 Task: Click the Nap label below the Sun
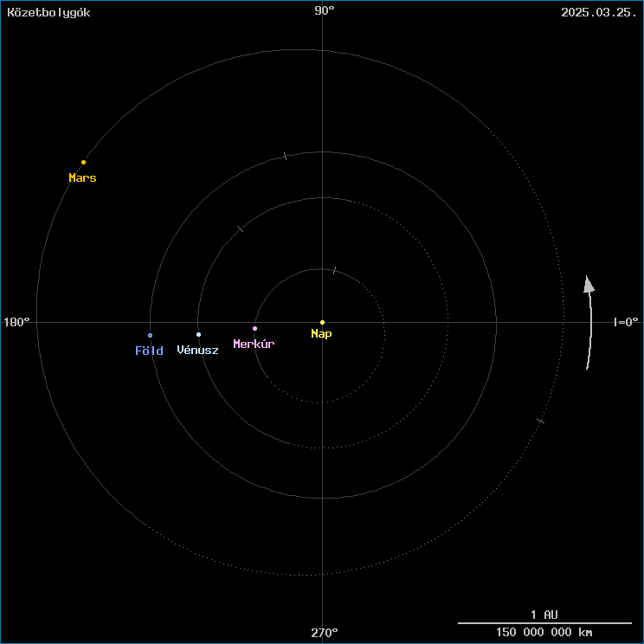pos(322,334)
